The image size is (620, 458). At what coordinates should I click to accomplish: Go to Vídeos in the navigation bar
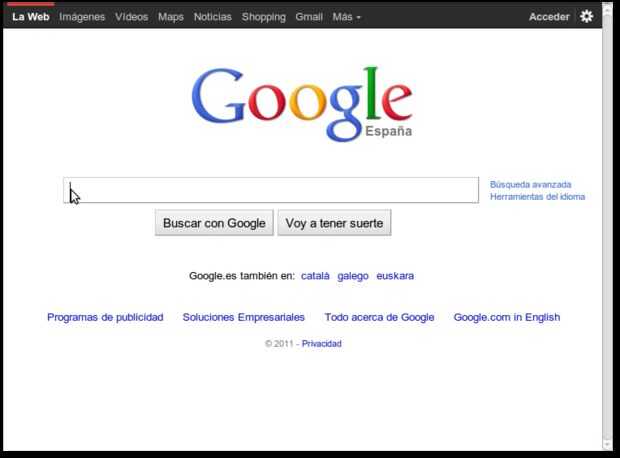[132, 17]
